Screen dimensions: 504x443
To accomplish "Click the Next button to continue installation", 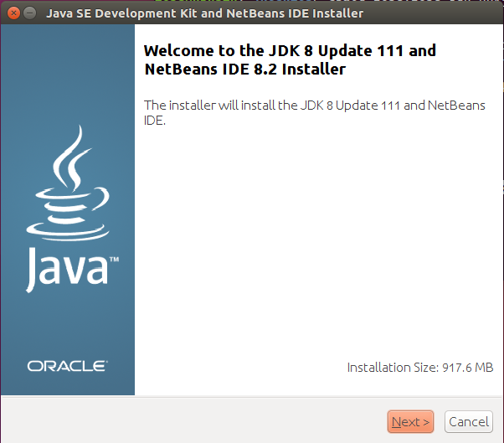I will [x=410, y=421].
